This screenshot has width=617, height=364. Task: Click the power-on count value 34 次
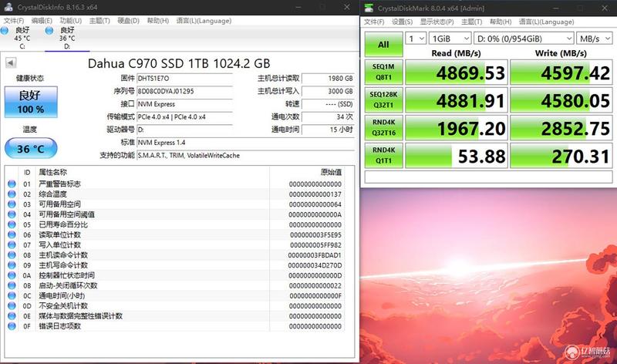click(328, 117)
